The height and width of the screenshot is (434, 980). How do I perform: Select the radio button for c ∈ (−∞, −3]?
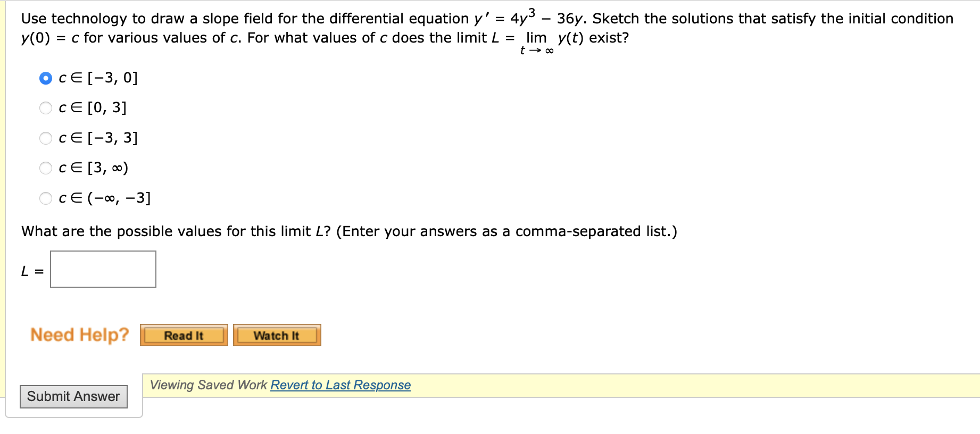tap(45, 198)
